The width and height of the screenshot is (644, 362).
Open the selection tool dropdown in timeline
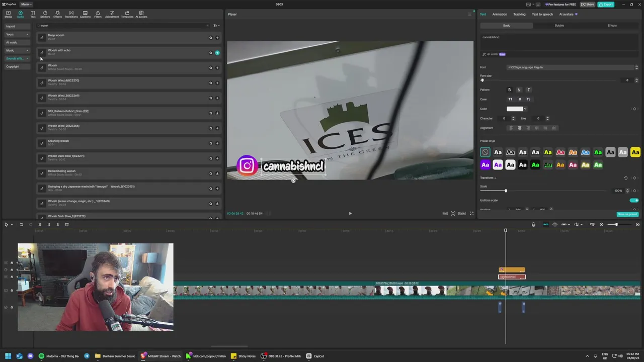pos(12,225)
